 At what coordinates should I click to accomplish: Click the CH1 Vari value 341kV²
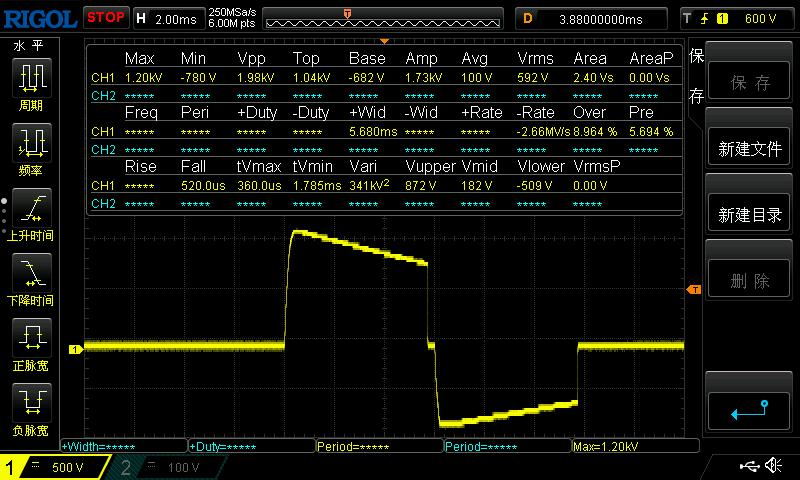pos(369,185)
